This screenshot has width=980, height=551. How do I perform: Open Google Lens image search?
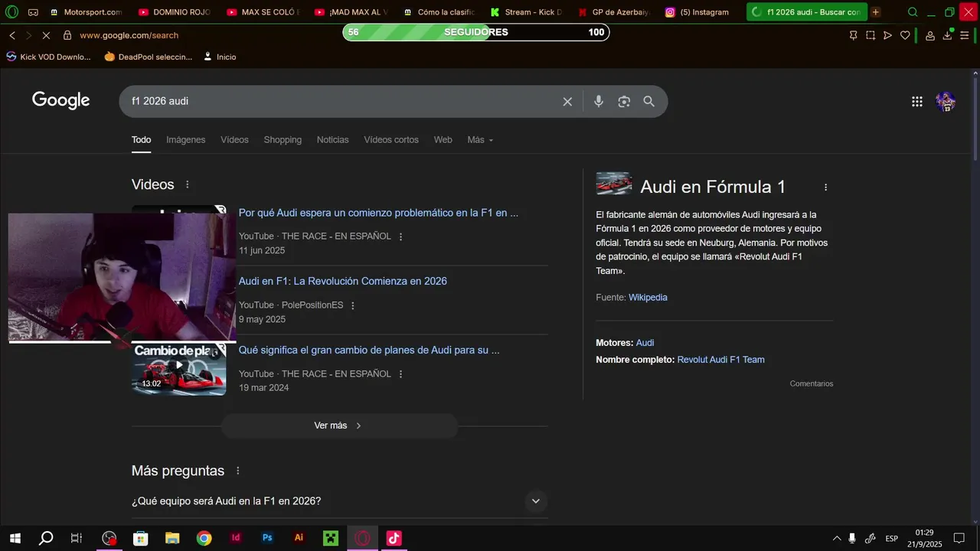[624, 102]
